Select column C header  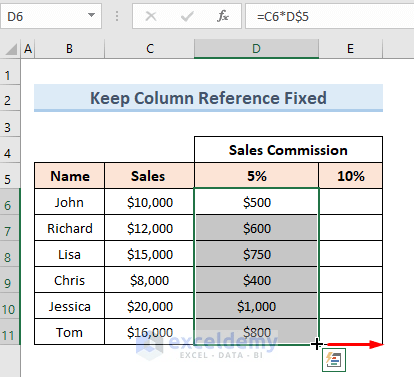(x=150, y=49)
